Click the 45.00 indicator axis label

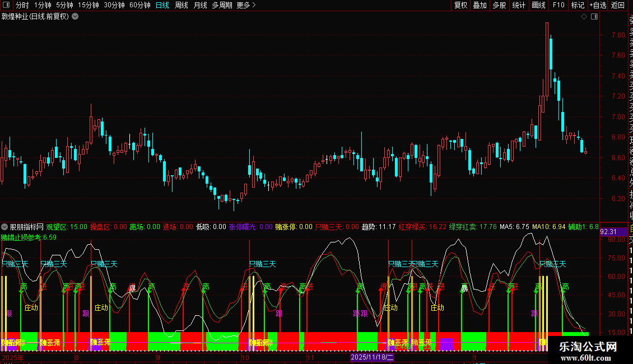(616, 295)
